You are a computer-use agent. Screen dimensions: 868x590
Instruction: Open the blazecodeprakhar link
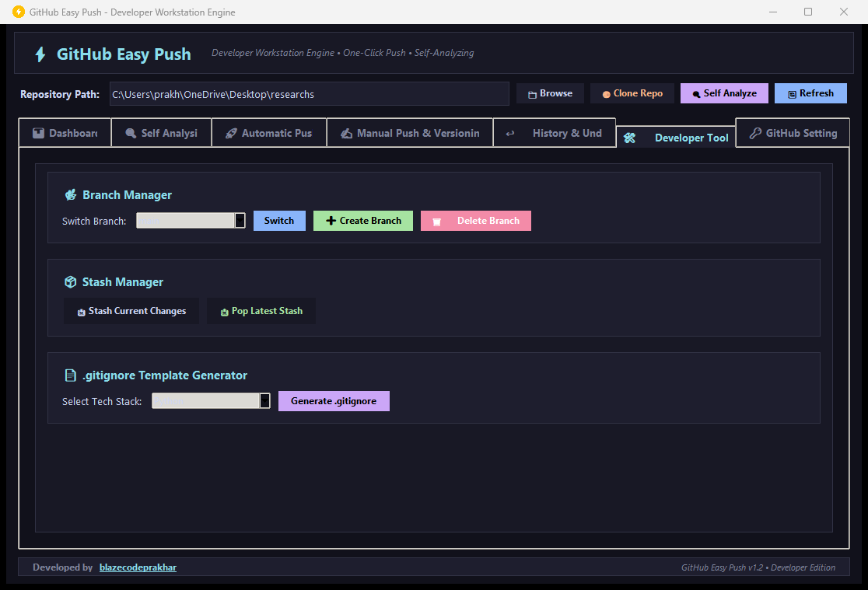[138, 567]
